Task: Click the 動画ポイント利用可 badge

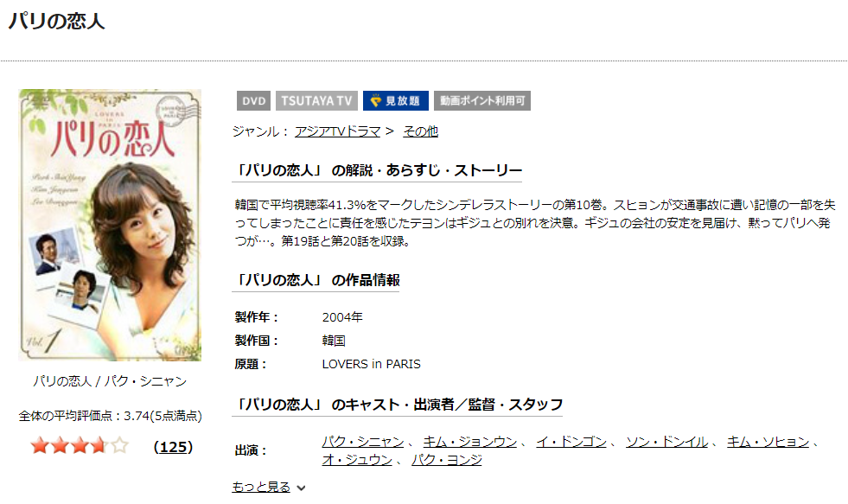Action: click(481, 100)
